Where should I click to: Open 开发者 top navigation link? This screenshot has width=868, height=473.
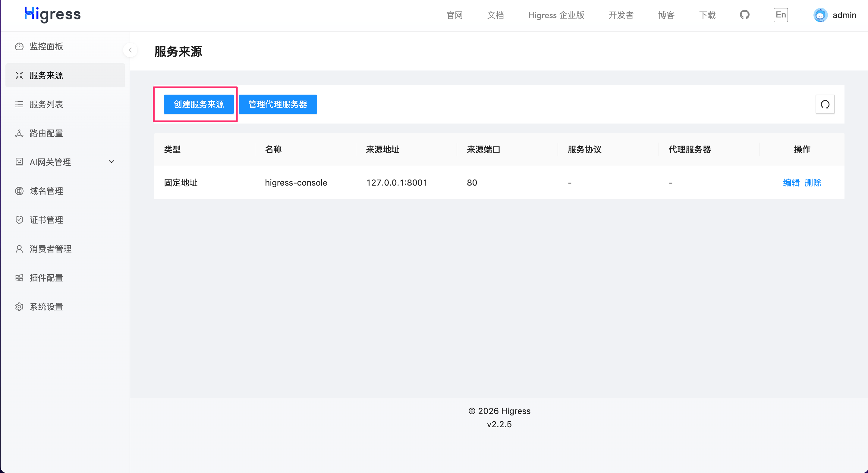point(621,15)
